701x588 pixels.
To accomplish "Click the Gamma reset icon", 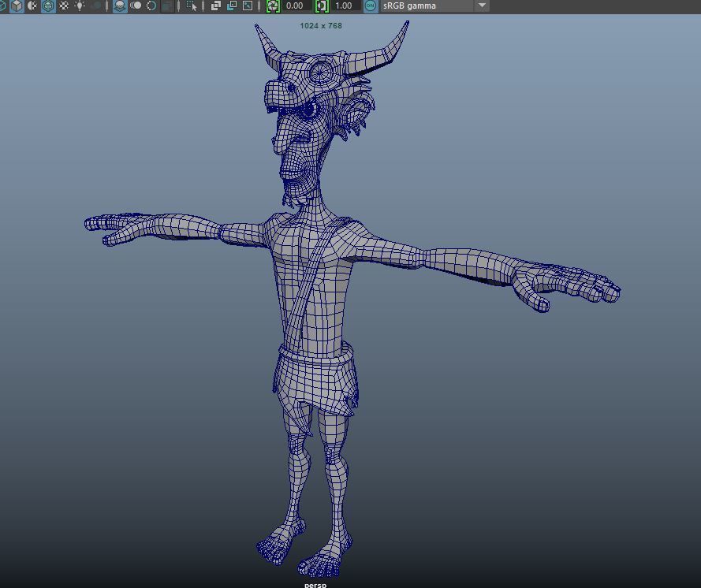I will pyautogui.click(x=322, y=6).
